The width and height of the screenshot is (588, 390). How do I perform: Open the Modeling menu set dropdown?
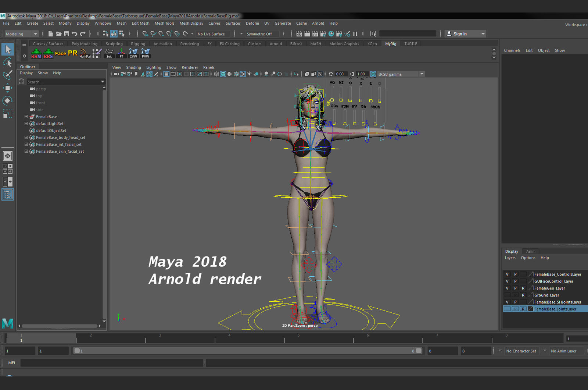(x=22, y=34)
